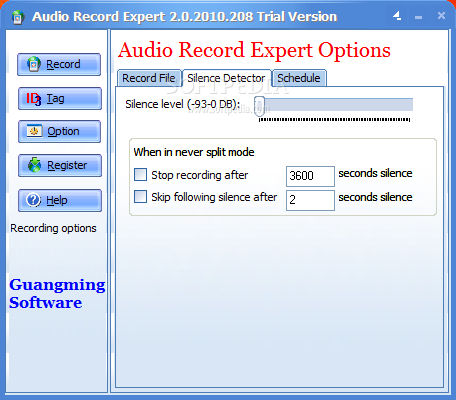Switch to the Record File tab
The width and height of the screenshot is (456, 400).
coord(149,78)
